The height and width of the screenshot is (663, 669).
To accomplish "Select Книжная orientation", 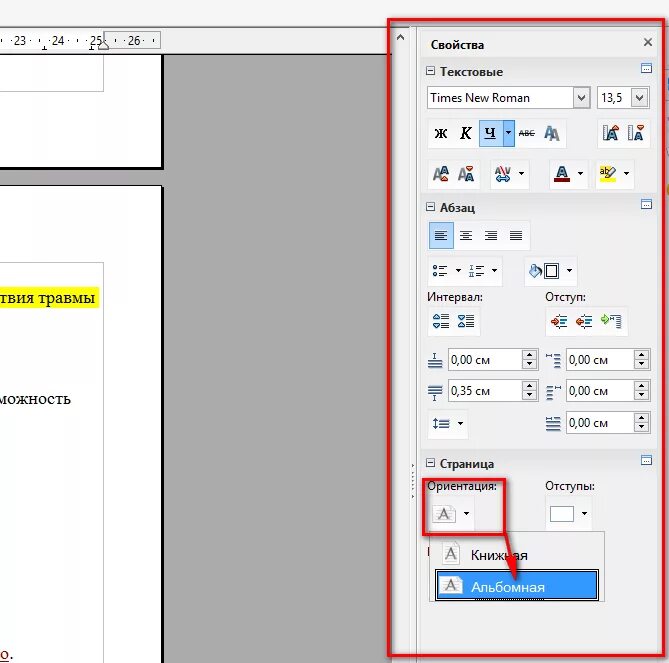I will pyautogui.click(x=517, y=554).
